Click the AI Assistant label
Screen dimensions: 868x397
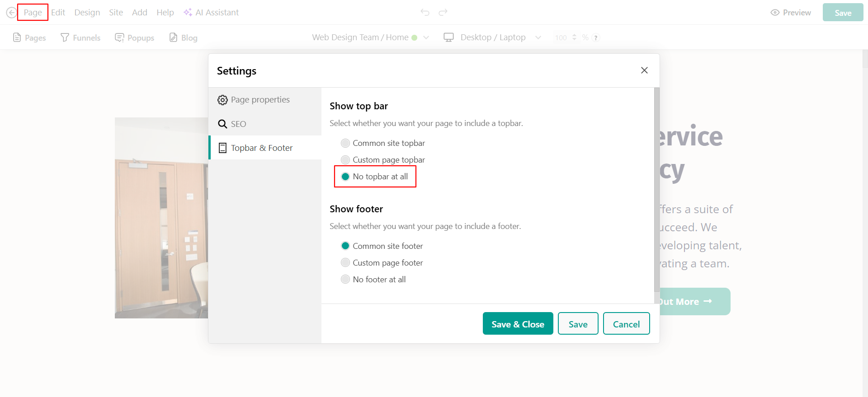[x=217, y=12]
